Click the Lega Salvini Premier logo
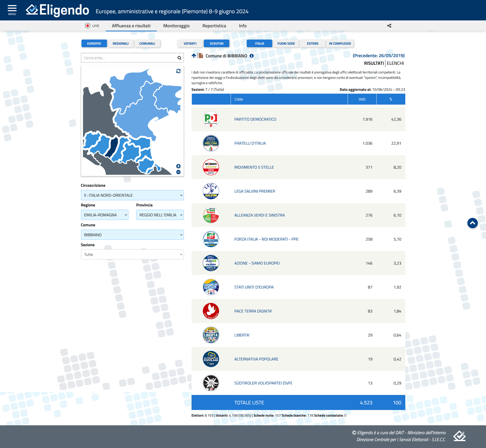Image resolution: width=486 pixels, height=448 pixels. pos(211,191)
